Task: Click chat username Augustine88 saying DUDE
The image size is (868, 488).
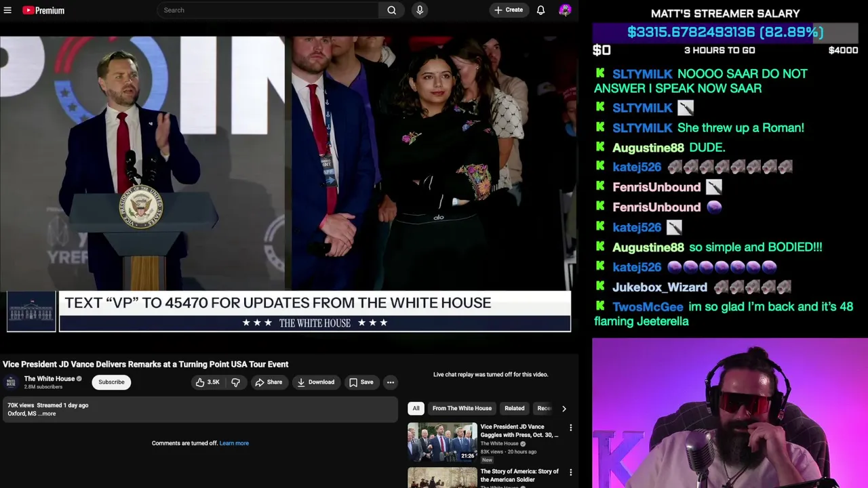Action: click(x=648, y=147)
